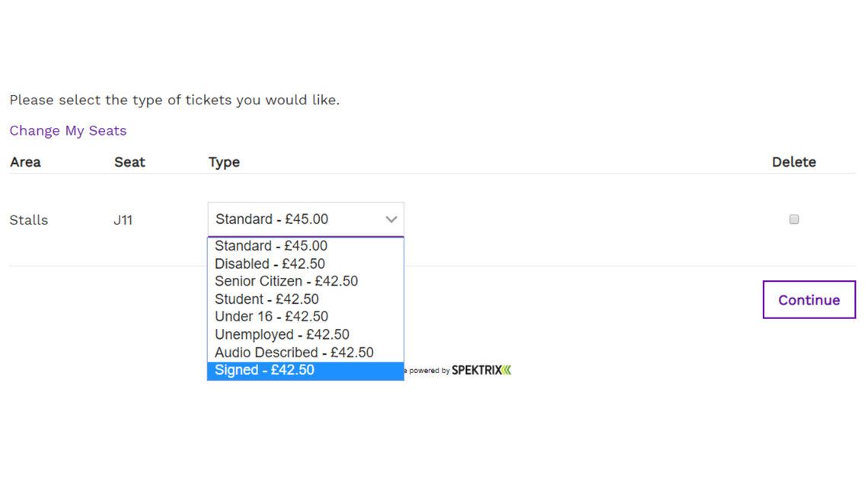Select Audio Described - £42.50 ticket

coord(305,352)
